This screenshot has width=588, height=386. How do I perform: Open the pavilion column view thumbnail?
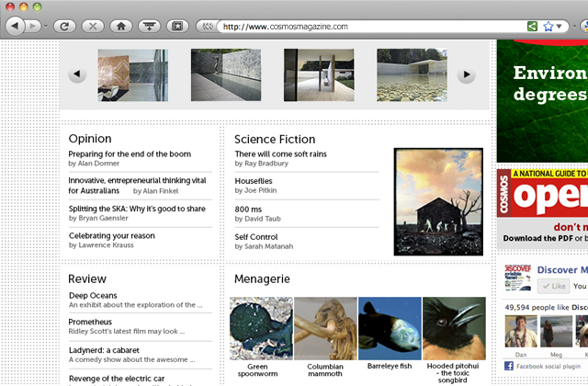[x=319, y=75]
